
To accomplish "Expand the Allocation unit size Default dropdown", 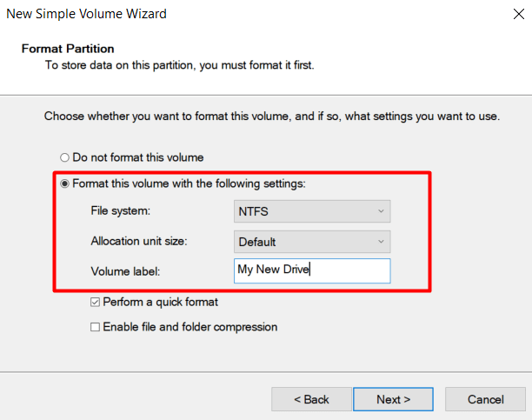I will [x=311, y=242].
